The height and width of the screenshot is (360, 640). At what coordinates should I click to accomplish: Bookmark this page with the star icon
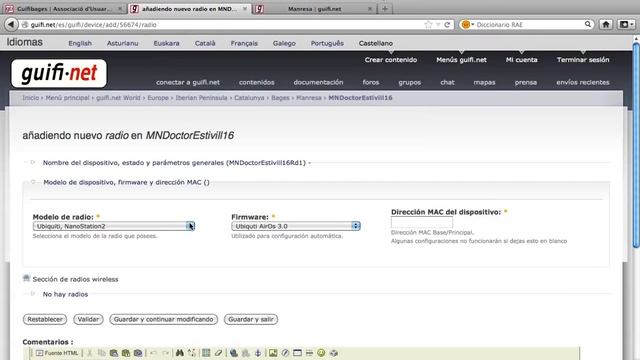click(428, 24)
